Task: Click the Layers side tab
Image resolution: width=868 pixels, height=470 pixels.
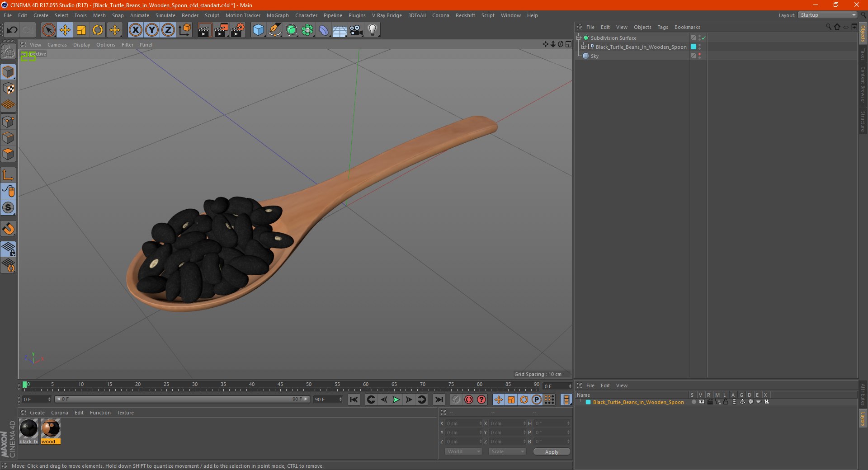Action: pyautogui.click(x=863, y=419)
